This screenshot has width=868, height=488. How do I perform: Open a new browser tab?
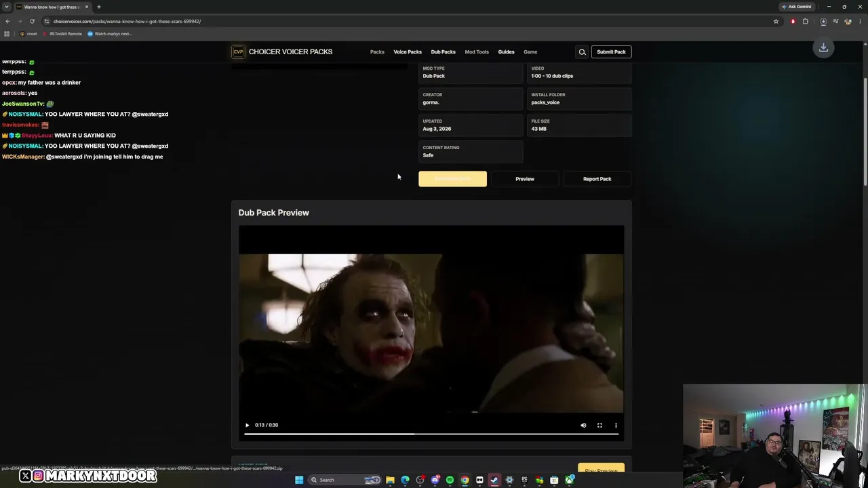pos(98,7)
